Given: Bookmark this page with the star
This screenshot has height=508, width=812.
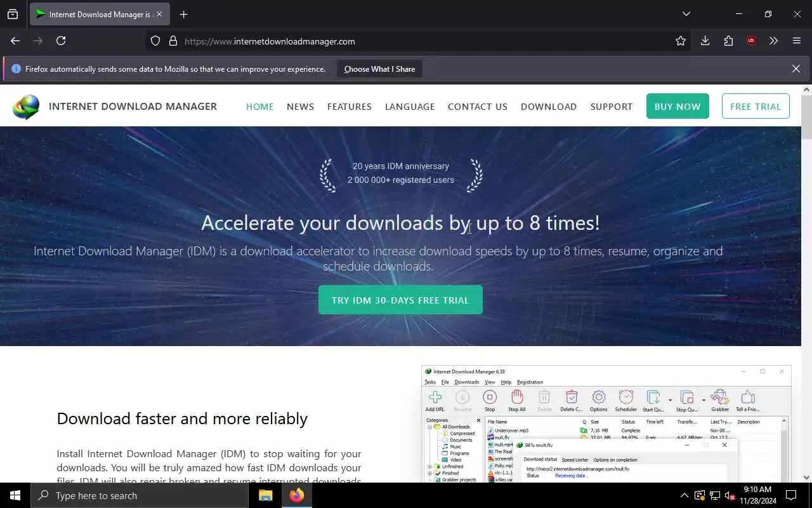Looking at the screenshot, I should [x=681, y=41].
